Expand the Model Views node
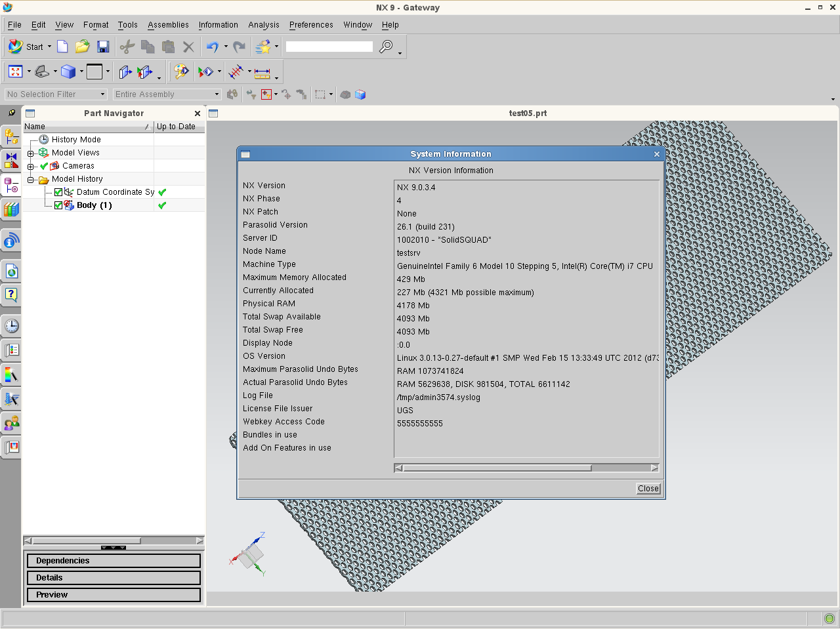Image resolution: width=840 pixels, height=629 pixels. tap(30, 153)
